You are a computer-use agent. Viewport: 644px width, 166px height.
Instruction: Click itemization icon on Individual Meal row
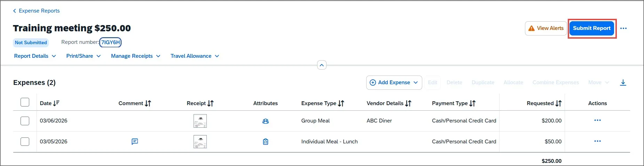point(266,142)
